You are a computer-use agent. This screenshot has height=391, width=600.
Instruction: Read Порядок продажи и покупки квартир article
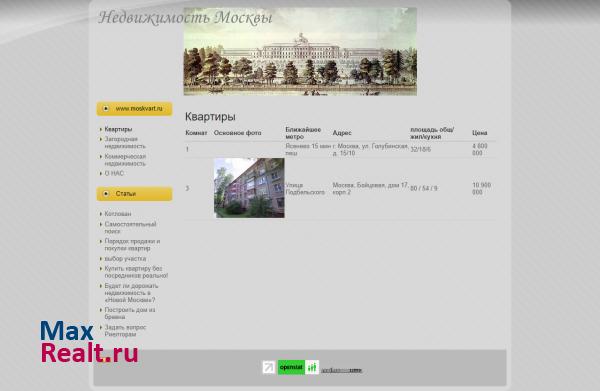click(x=132, y=245)
